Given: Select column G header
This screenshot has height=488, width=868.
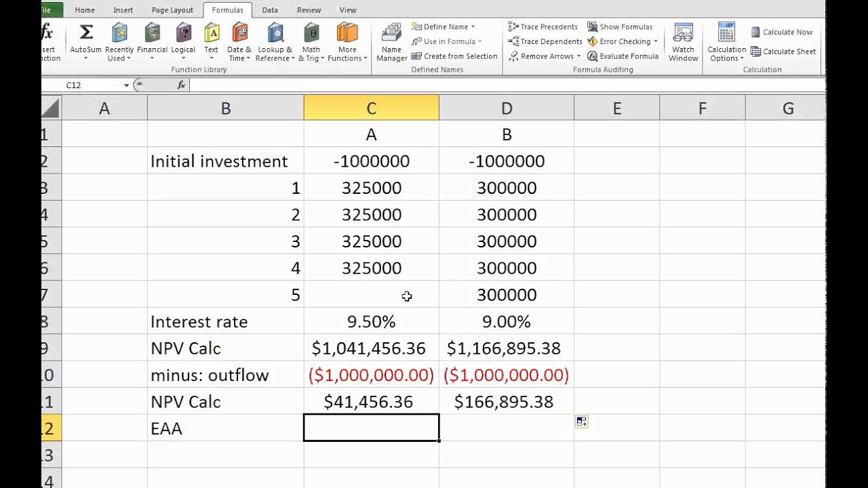Looking at the screenshot, I should 785,108.
